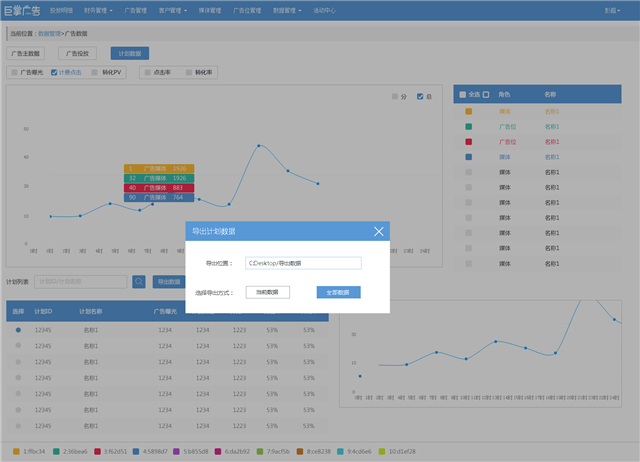
Task: Click the search magnifier icon beside plan list
Action: pos(139,282)
